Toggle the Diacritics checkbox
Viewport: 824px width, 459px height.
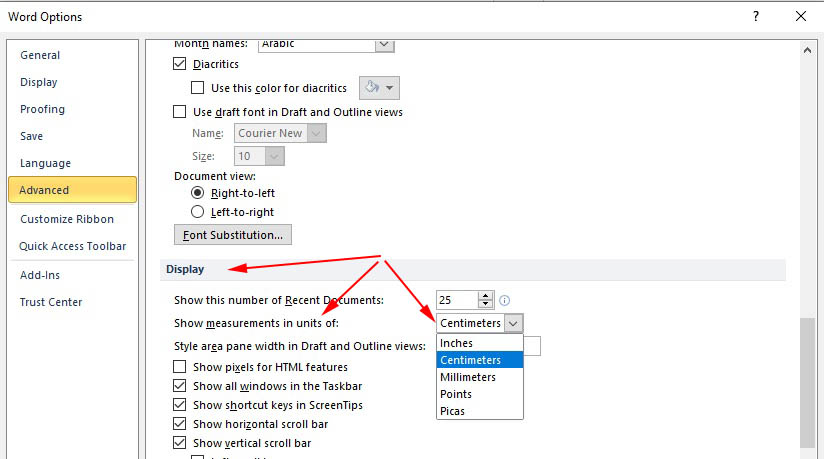point(180,64)
